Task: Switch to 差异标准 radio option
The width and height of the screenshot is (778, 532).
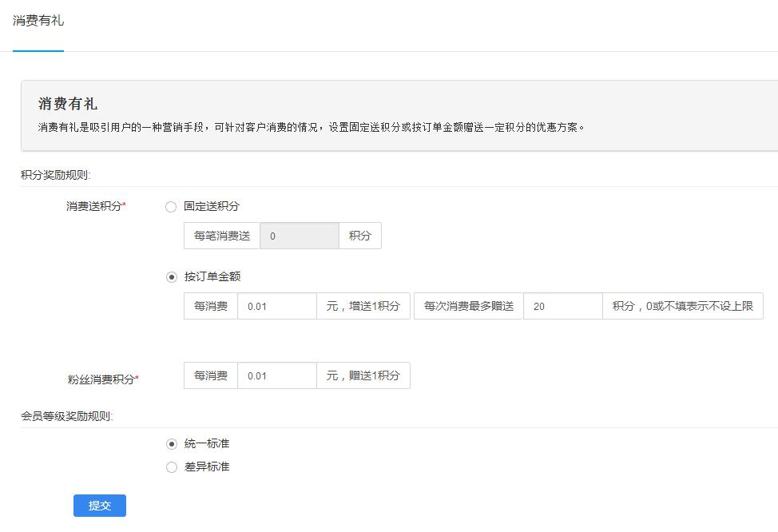Action: 171,467
